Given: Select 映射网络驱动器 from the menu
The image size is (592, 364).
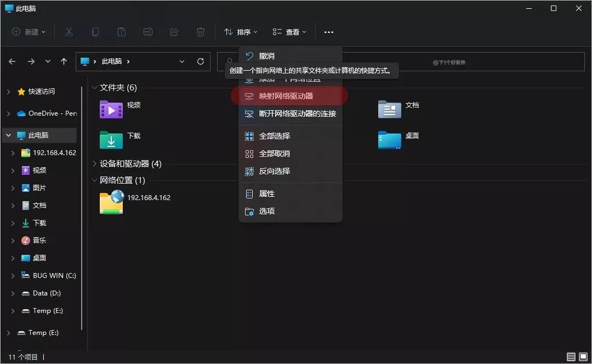Looking at the screenshot, I should 286,96.
